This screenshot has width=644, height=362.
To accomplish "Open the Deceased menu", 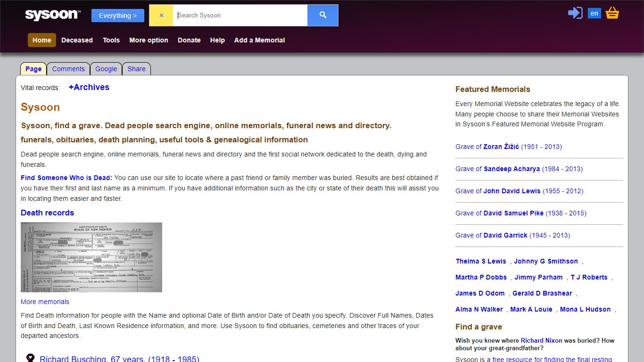I will [77, 40].
